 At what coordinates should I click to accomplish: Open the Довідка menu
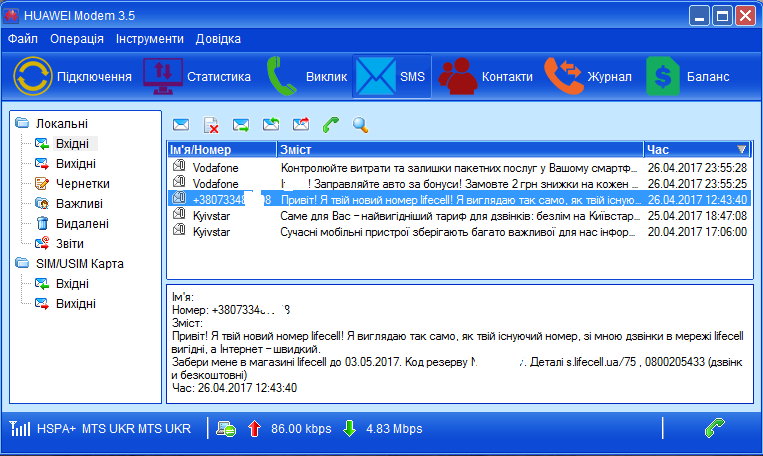218,39
